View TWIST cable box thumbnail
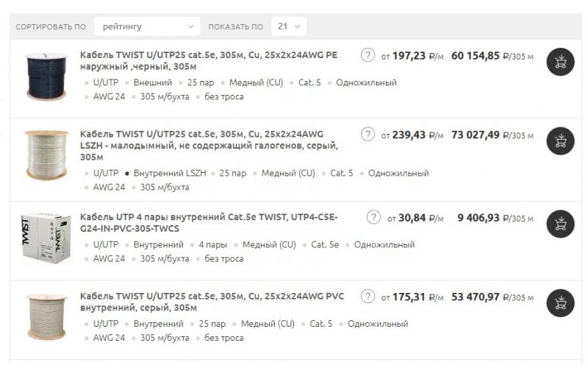Image resolution: width=588 pixels, height=365 pixels. [x=46, y=238]
